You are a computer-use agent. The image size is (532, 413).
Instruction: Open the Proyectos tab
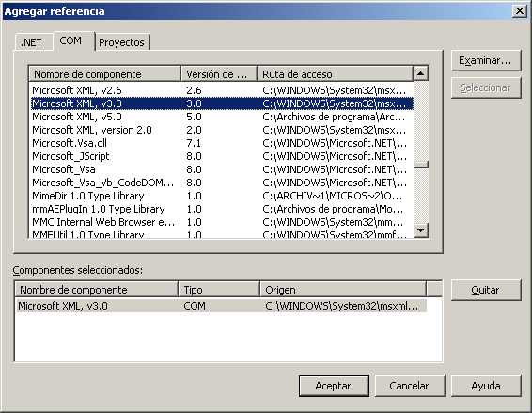(122, 42)
